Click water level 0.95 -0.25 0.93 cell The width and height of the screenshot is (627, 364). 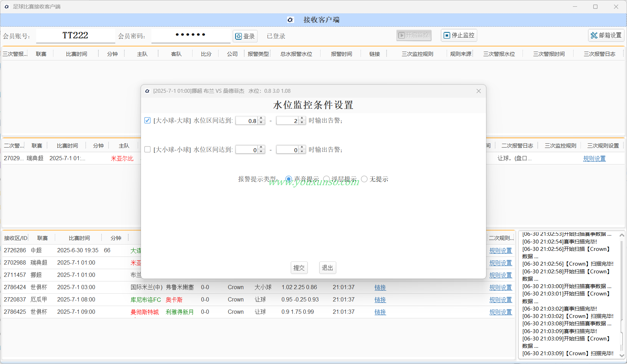click(300, 299)
